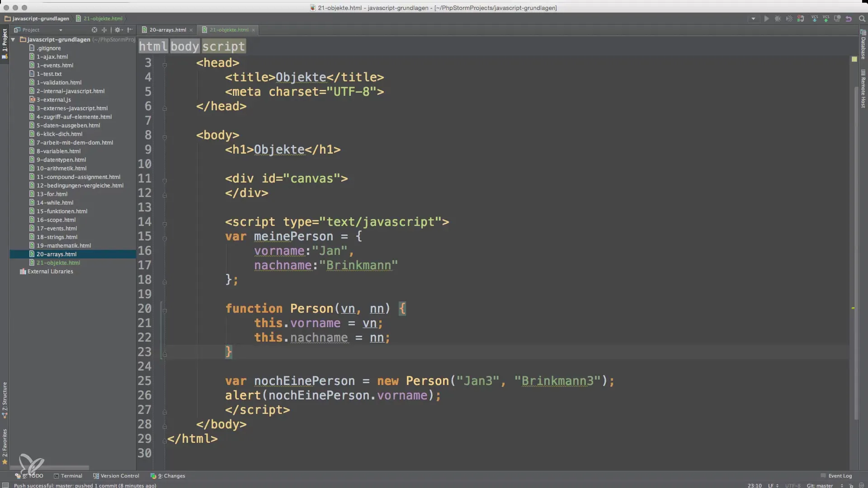Image resolution: width=868 pixels, height=488 pixels.
Task: Open the 9: Changes tool window
Action: point(168,476)
